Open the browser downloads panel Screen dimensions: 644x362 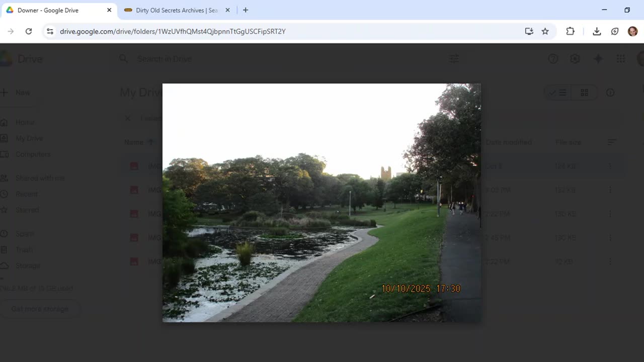point(597,31)
